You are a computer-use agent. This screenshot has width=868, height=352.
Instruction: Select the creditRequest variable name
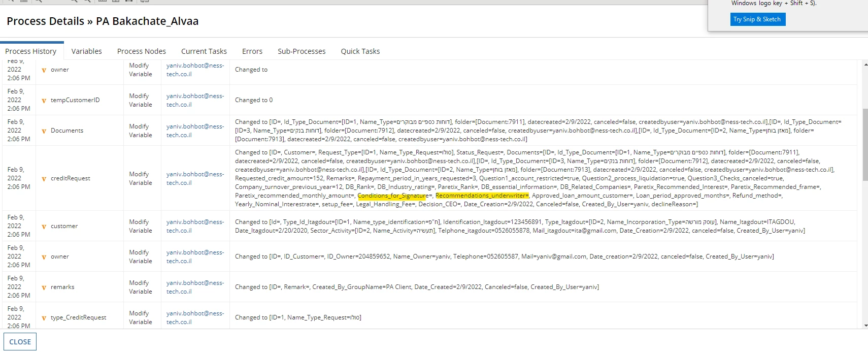coord(71,178)
